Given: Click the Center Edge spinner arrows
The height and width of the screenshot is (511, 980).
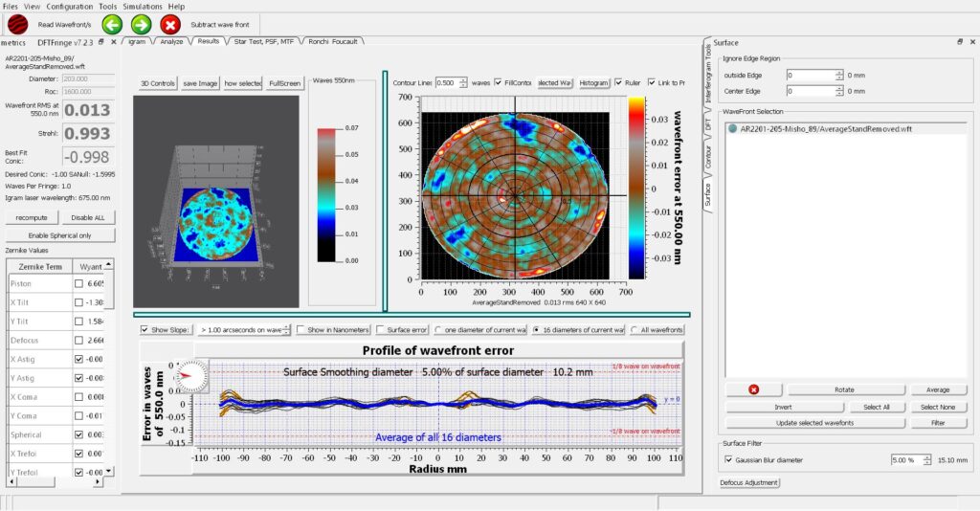Looking at the screenshot, I should point(839,91).
